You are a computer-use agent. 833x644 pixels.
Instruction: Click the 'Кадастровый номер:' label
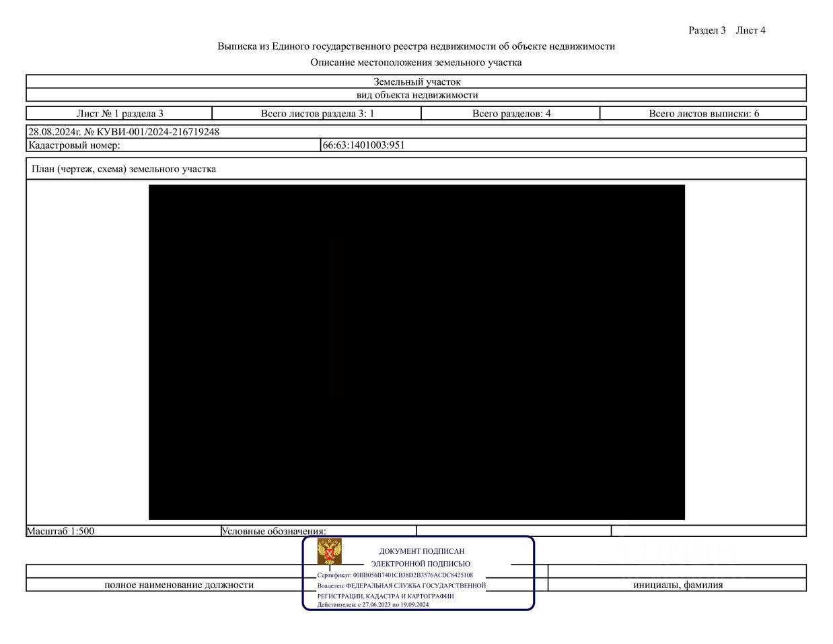pos(74,145)
